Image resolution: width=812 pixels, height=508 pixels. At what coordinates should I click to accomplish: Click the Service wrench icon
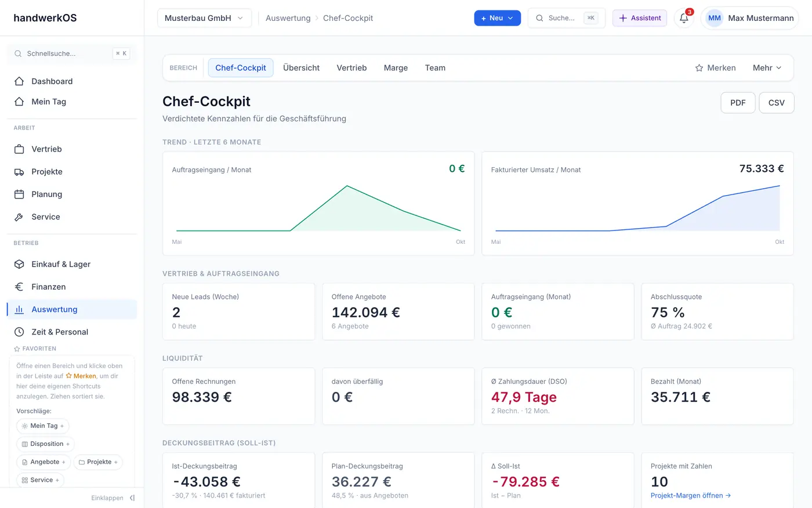coord(19,217)
